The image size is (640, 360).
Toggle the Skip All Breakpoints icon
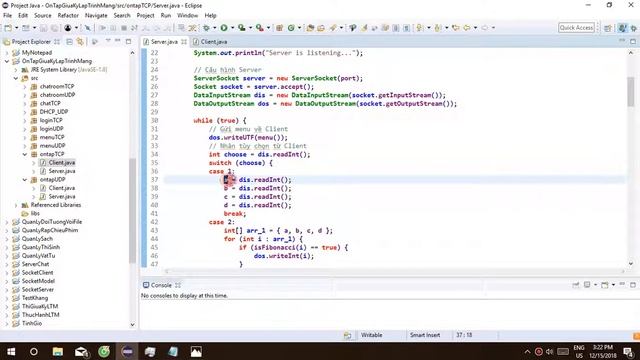coord(87,28)
